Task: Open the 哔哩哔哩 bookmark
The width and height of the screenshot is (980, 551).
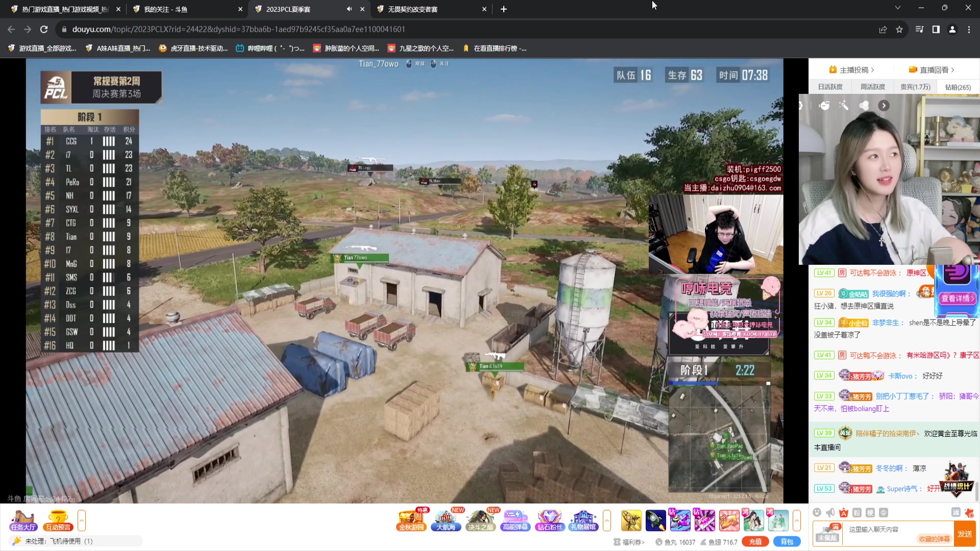Action: 270,48
